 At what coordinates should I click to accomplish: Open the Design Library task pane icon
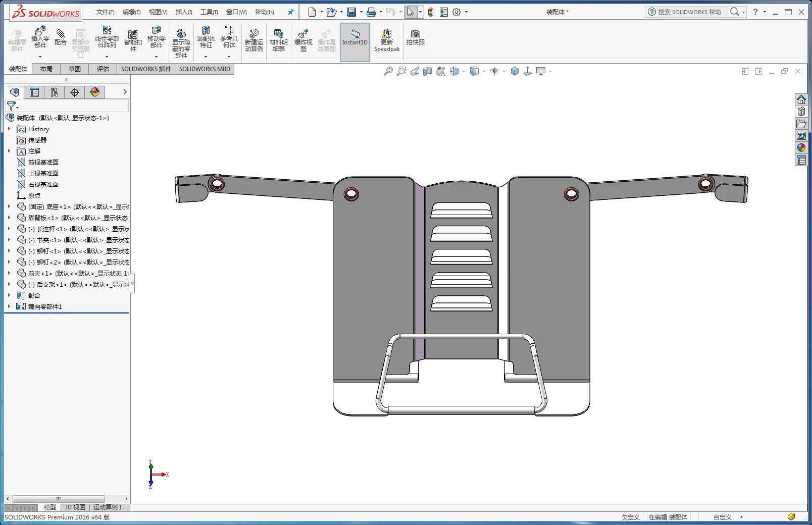(801, 112)
